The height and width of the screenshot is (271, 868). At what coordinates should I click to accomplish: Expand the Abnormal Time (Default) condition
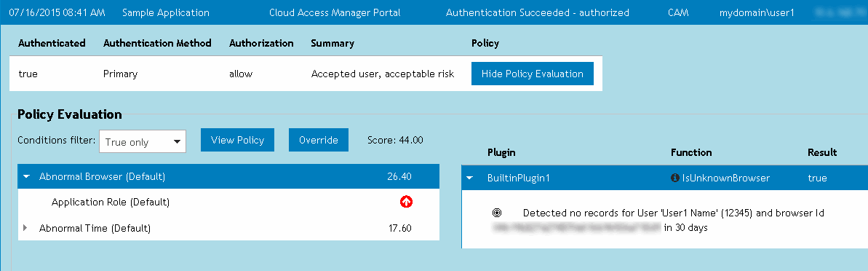(26, 228)
